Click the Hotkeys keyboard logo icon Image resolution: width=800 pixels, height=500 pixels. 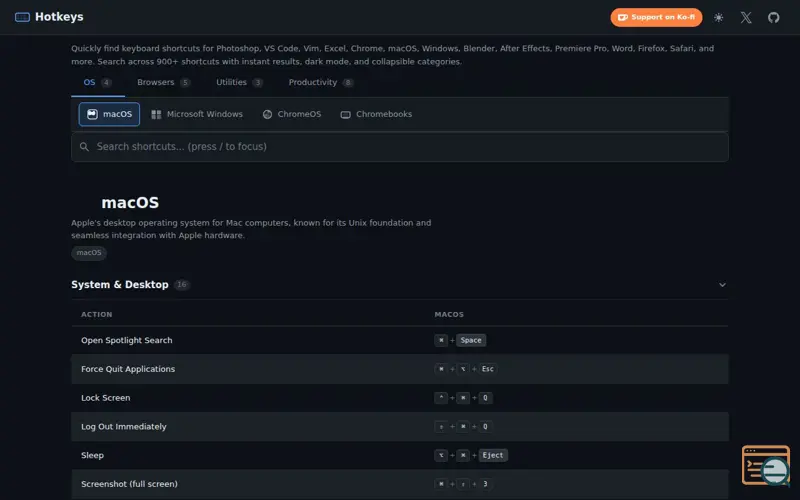22,17
